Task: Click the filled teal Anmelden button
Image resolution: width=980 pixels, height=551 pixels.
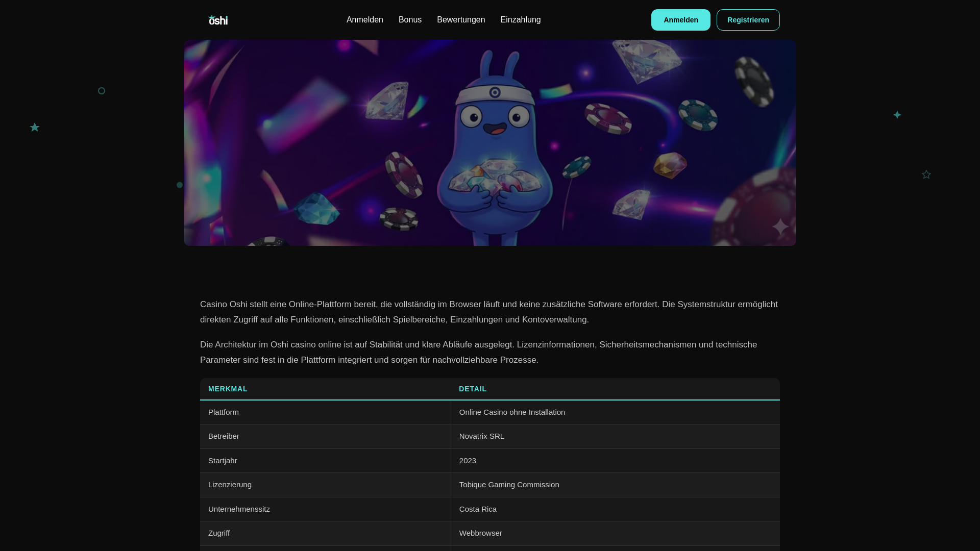Action: (680, 20)
